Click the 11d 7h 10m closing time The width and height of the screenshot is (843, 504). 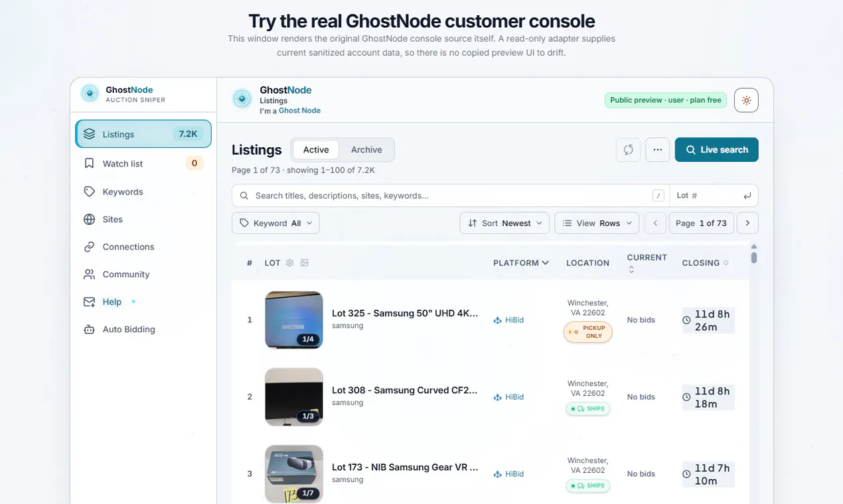tap(708, 473)
